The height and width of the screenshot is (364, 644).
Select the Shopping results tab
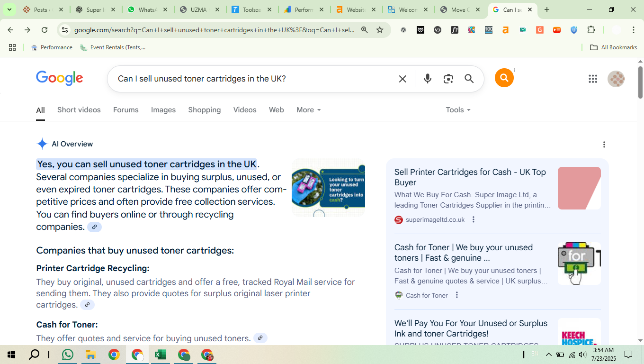pos(204,110)
